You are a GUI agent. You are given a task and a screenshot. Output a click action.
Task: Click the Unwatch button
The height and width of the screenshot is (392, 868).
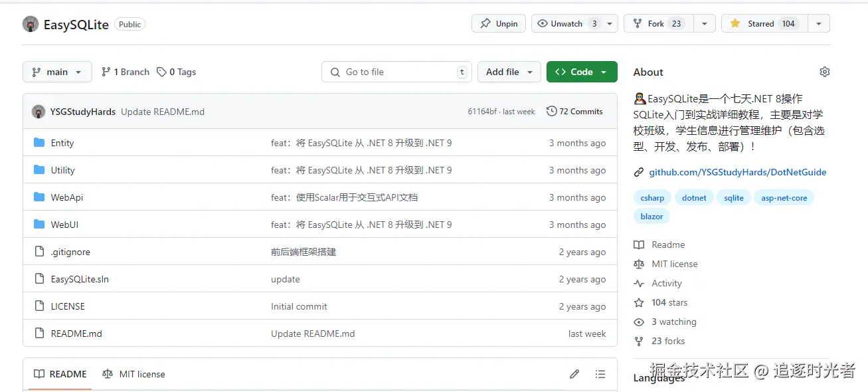[566, 23]
